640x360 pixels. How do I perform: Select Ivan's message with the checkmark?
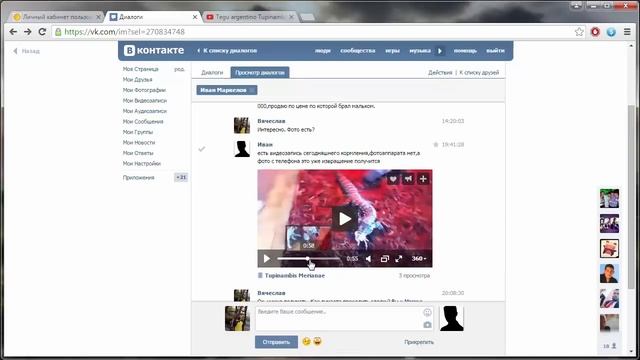click(202, 149)
